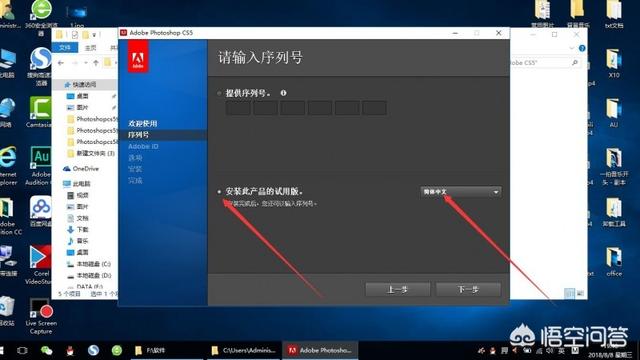The height and width of the screenshot is (360, 640).
Task: Choose 安装此产品的试用版 trial radio option
Action: [219, 191]
